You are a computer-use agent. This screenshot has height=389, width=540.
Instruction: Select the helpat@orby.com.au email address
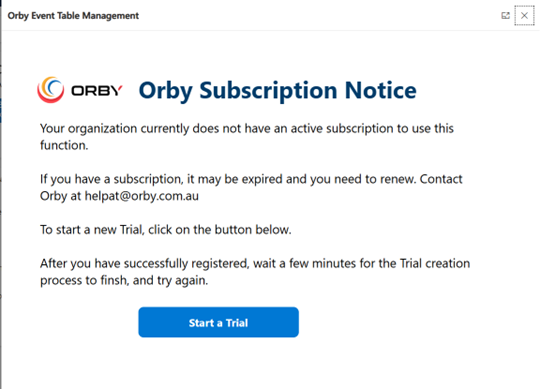pos(142,196)
